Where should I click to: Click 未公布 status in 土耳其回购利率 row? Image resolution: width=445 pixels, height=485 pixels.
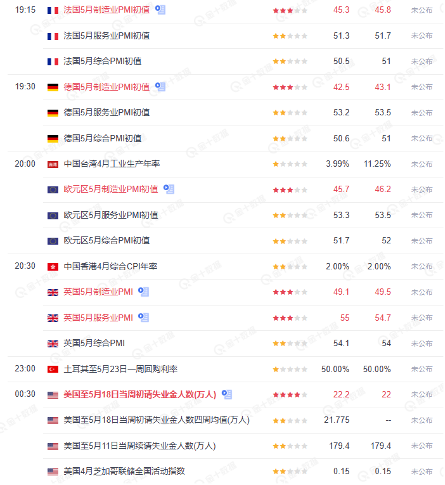pyautogui.click(x=421, y=369)
